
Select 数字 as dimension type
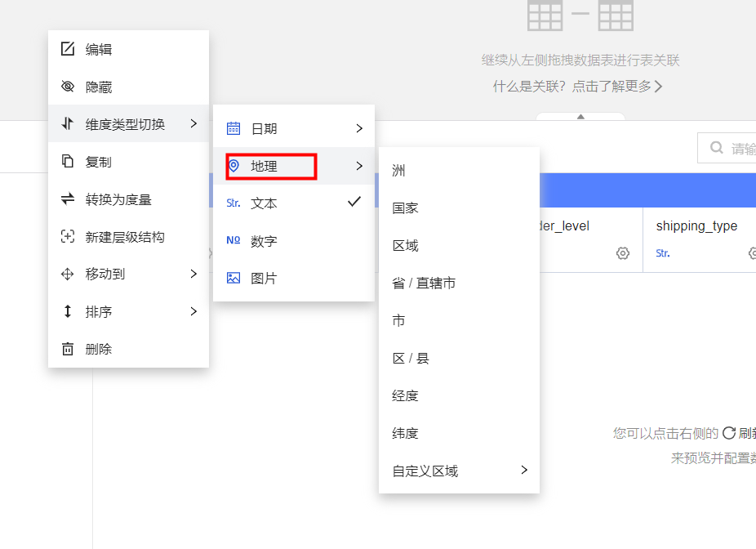click(x=265, y=241)
